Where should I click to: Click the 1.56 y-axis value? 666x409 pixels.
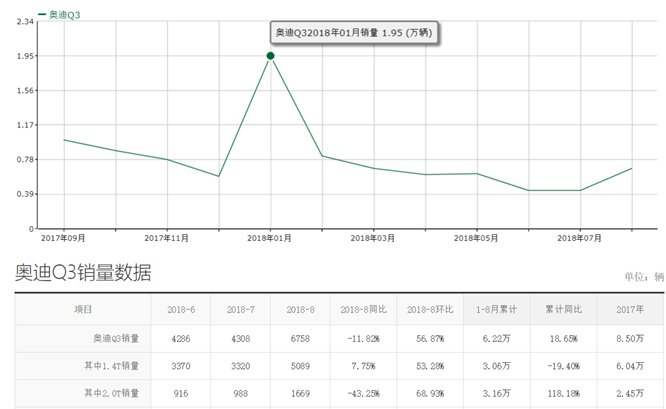[25, 90]
